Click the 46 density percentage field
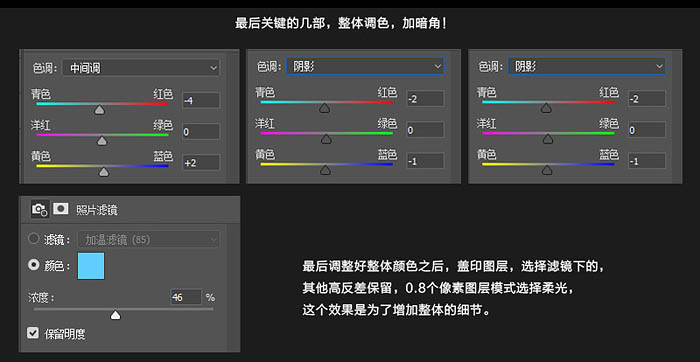The height and width of the screenshot is (362, 700). click(186, 297)
